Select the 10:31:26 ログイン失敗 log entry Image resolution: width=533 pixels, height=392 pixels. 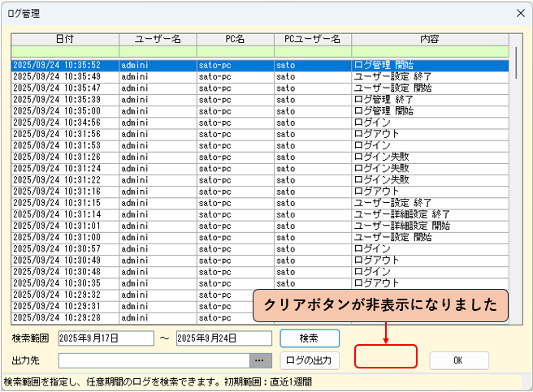point(244,157)
